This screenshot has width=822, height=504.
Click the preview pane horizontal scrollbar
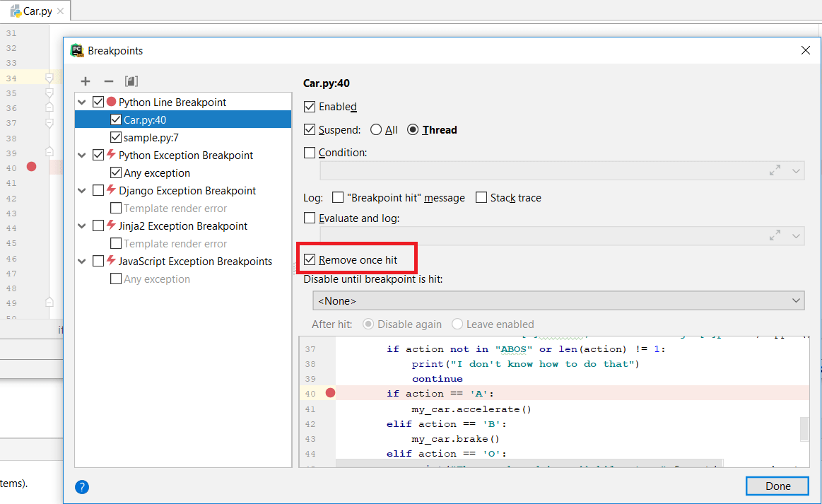point(529,463)
